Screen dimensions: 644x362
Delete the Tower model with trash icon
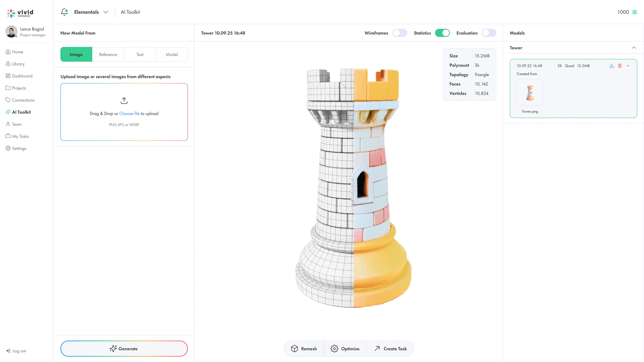coord(620,66)
